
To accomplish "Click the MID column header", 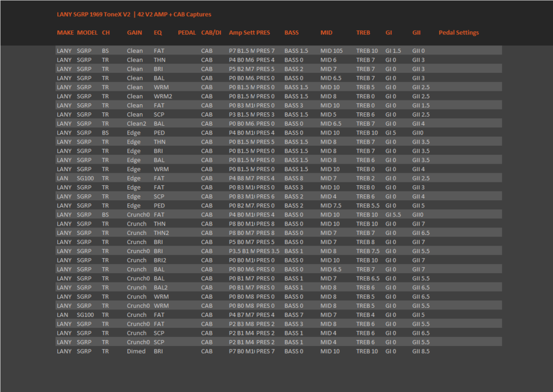I will pyautogui.click(x=326, y=32).
